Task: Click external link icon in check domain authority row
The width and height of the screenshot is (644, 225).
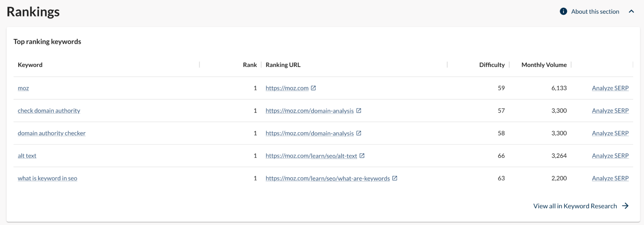Action: pos(359,110)
